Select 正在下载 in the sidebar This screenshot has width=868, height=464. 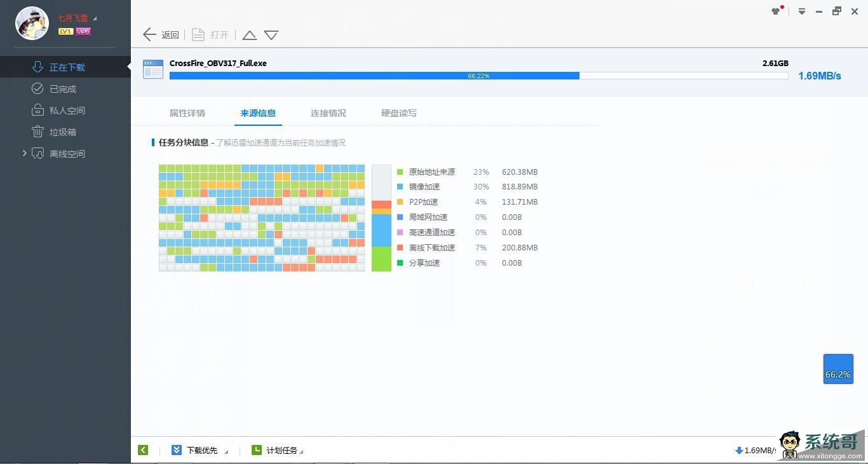[x=65, y=67]
